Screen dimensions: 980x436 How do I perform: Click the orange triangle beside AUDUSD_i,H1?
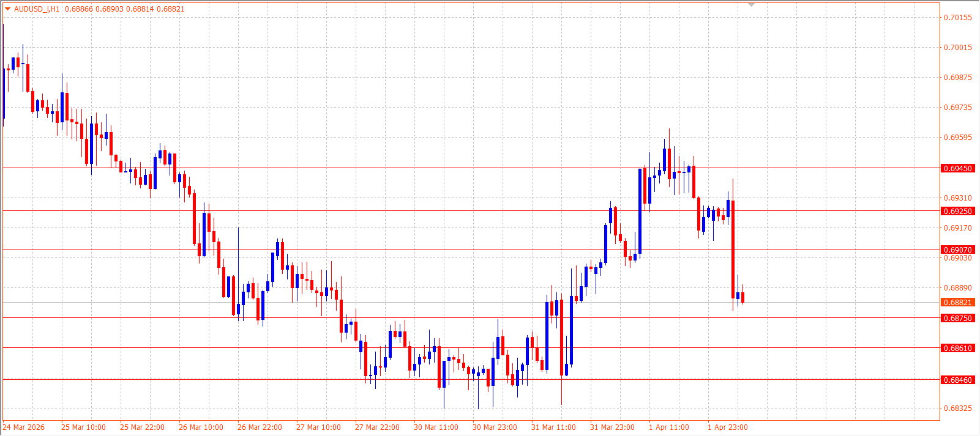coord(8,9)
